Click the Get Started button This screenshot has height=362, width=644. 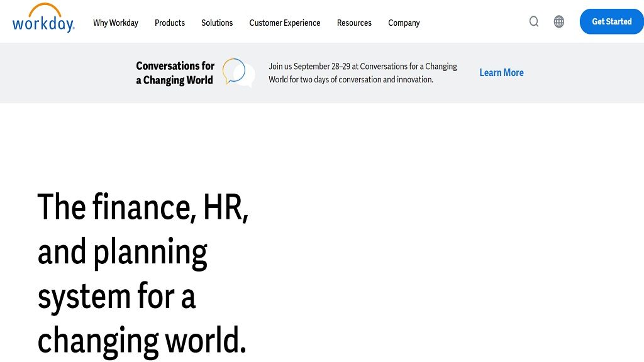[611, 21]
